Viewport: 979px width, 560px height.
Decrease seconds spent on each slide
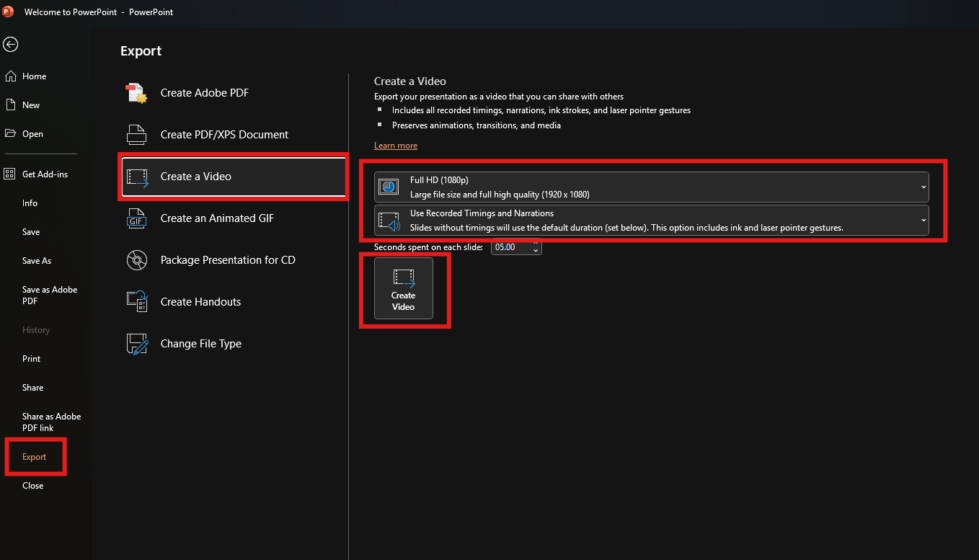pos(536,251)
